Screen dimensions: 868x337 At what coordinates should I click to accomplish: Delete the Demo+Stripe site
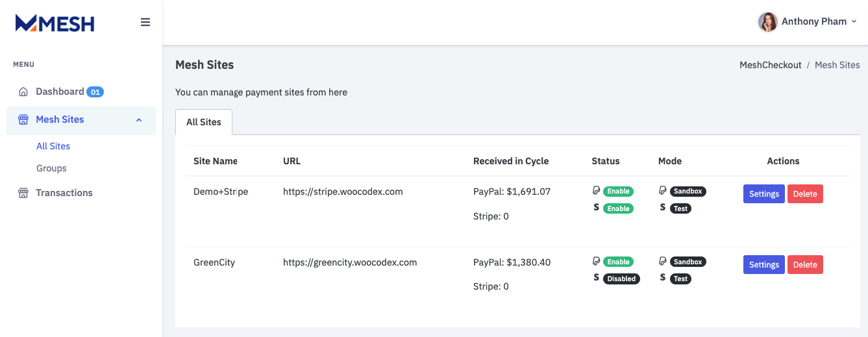tap(805, 194)
